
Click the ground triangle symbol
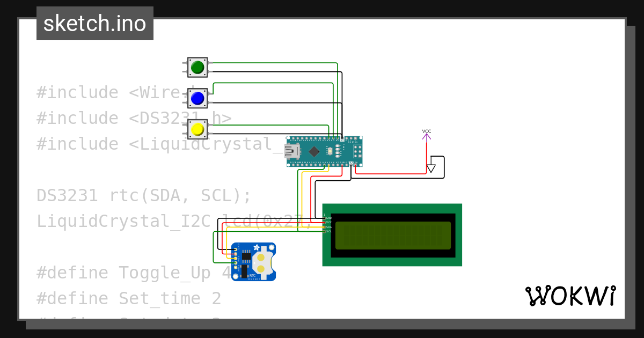point(431,168)
